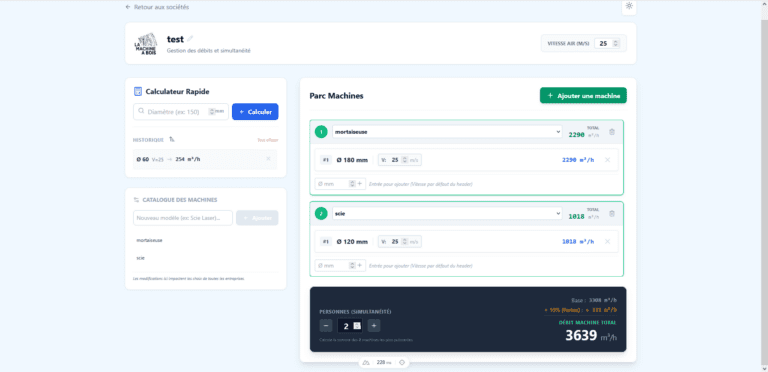Click the Base flow line text

[594, 301]
